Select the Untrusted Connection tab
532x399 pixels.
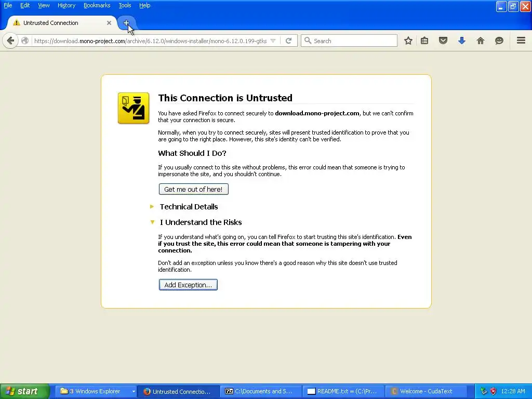click(x=62, y=23)
